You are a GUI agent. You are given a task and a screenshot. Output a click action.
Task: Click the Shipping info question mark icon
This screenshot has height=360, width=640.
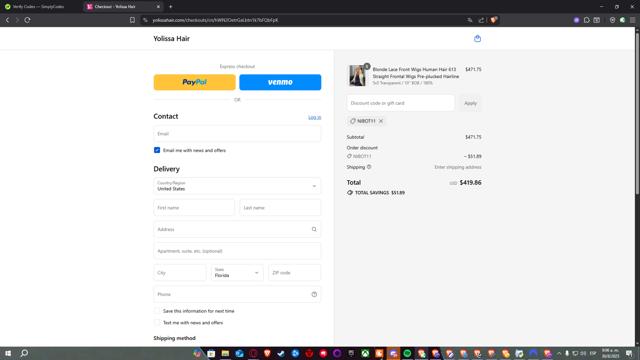369,167
